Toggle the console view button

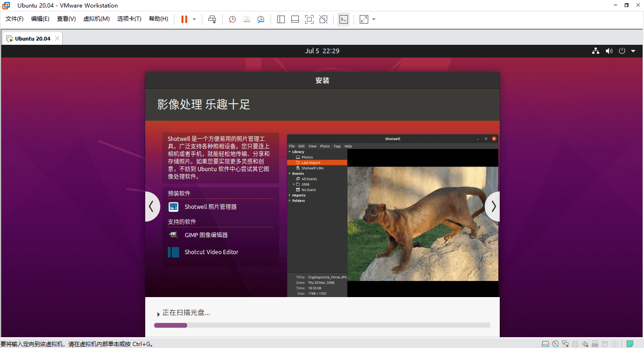point(344,19)
